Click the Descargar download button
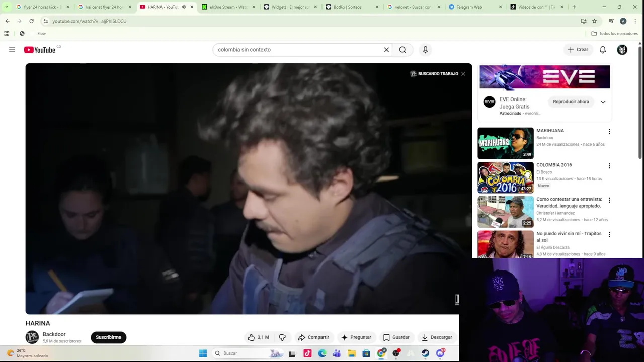Viewport: 644px width, 362px height. [437, 337]
